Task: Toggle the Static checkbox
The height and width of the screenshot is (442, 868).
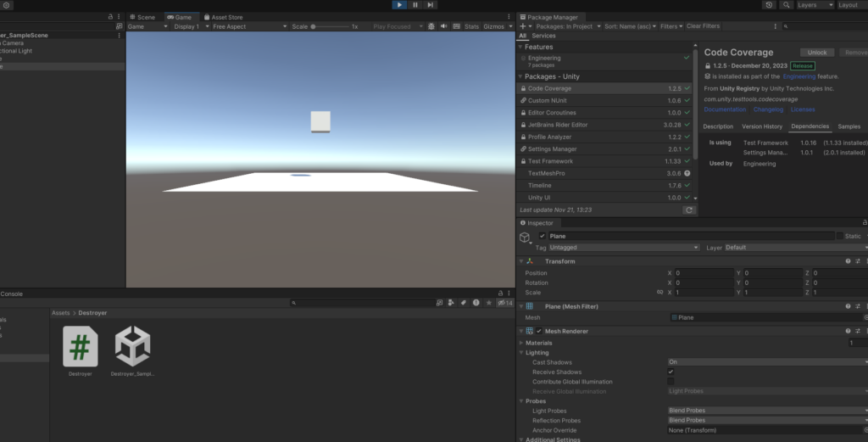Action: coord(839,236)
